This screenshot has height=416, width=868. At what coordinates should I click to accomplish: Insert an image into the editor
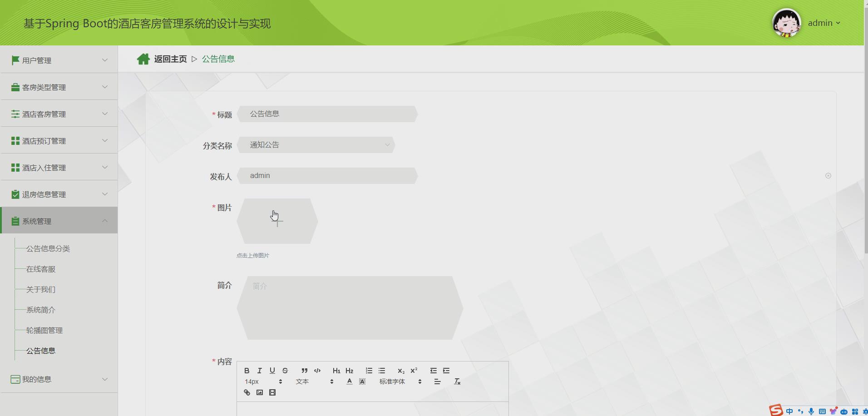(260, 392)
